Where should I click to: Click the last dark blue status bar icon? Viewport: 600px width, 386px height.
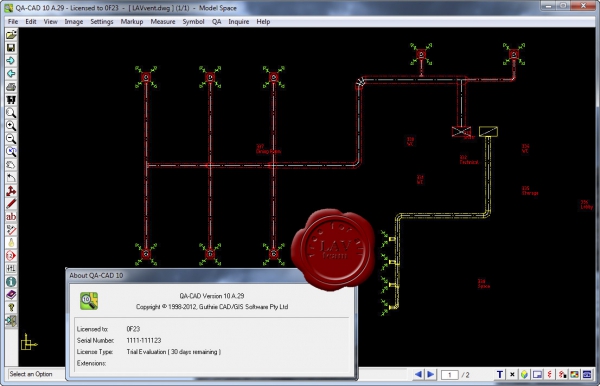tap(587, 375)
